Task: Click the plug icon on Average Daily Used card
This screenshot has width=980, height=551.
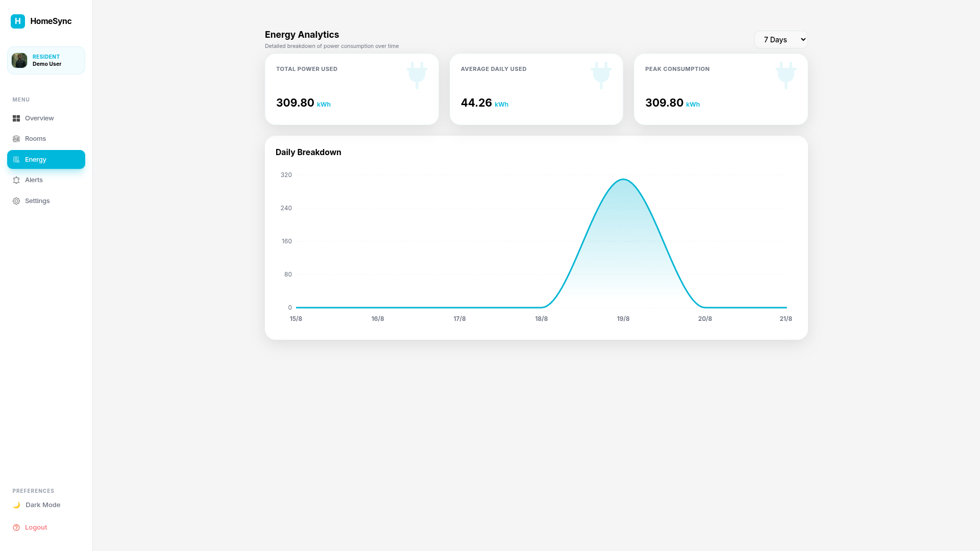Action: 601,76
